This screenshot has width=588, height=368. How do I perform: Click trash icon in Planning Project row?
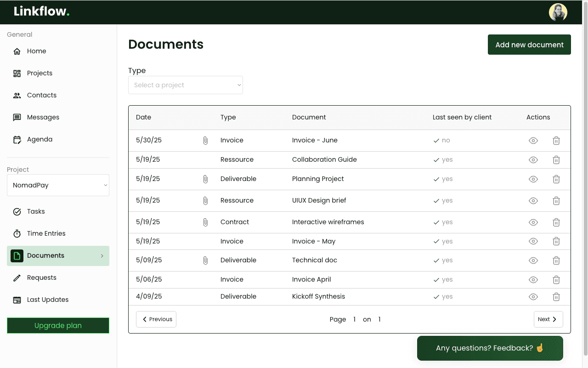[556, 179]
